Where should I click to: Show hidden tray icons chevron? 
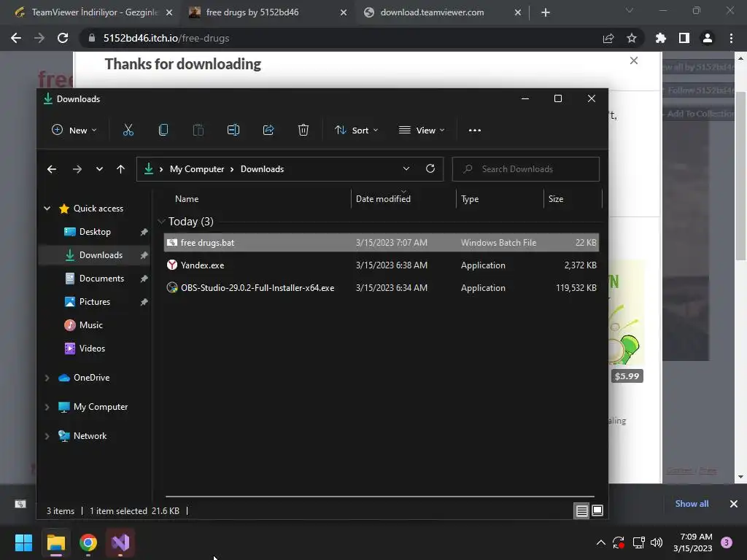601,542
